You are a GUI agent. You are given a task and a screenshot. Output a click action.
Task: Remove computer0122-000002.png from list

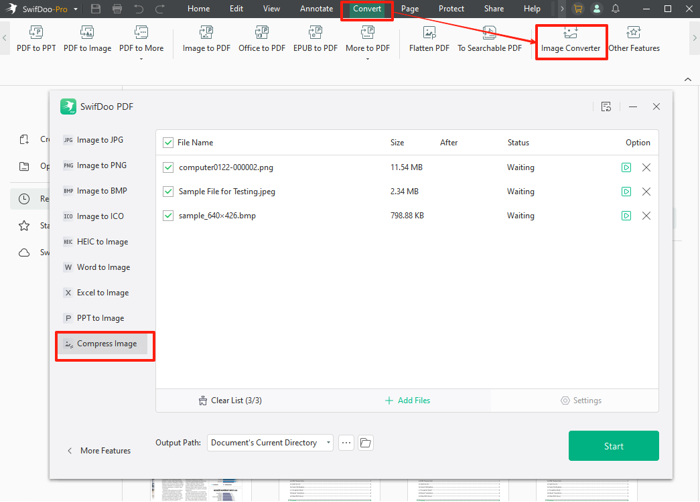coord(646,167)
